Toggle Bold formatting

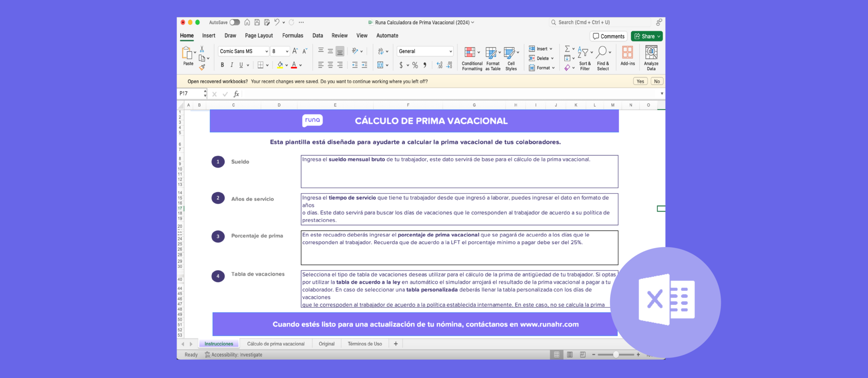tap(222, 65)
